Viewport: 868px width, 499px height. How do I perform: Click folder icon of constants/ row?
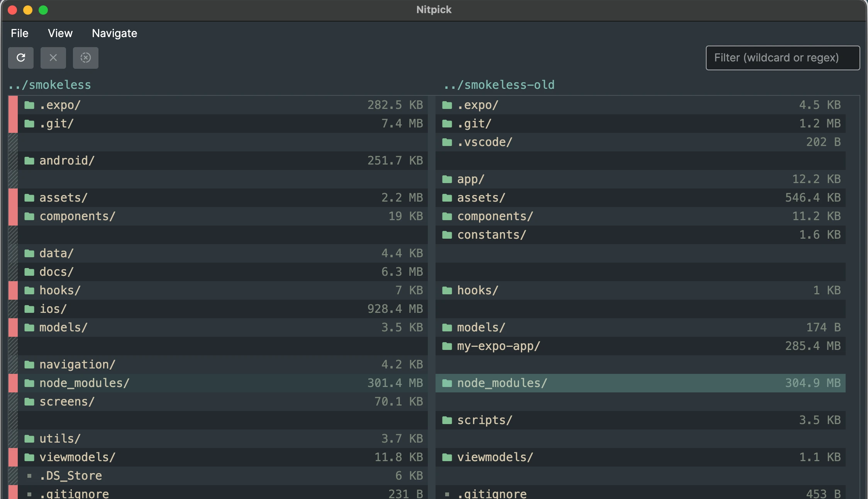tap(447, 235)
